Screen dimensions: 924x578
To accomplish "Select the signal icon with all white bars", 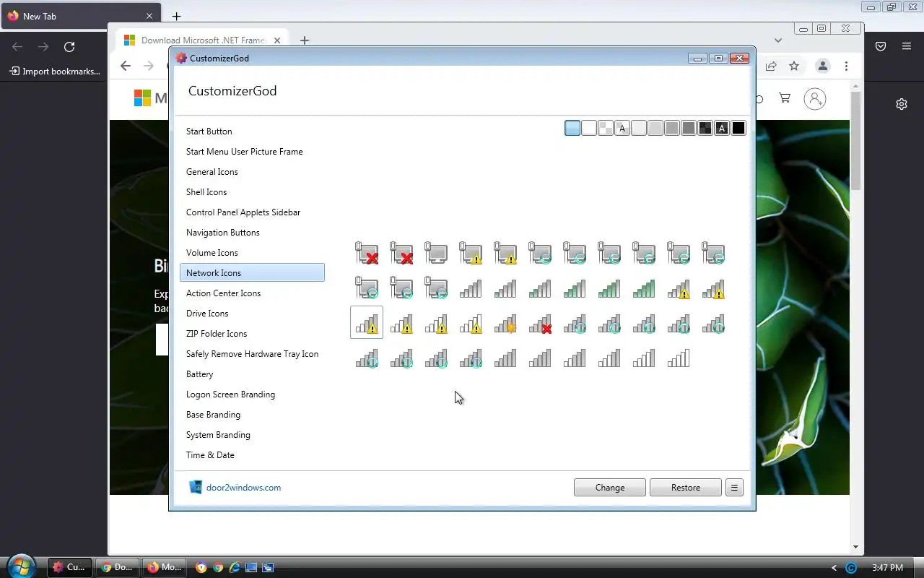I will tap(679, 358).
